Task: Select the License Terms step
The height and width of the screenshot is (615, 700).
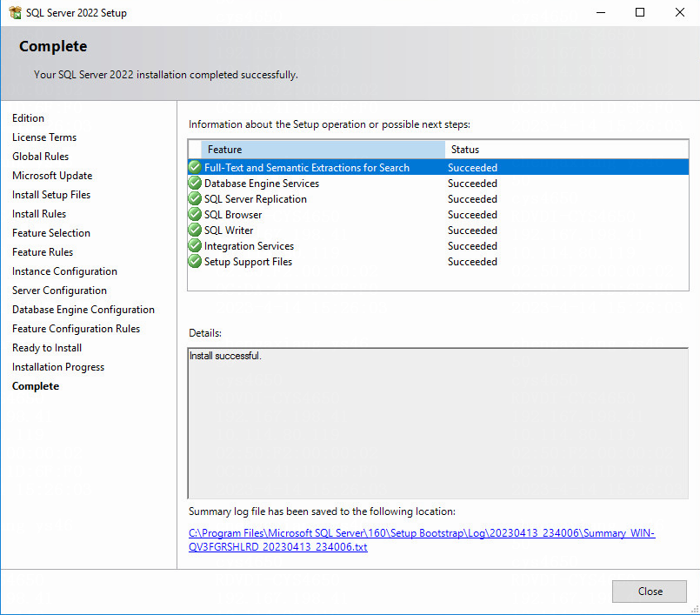Action: (x=44, y=137)
